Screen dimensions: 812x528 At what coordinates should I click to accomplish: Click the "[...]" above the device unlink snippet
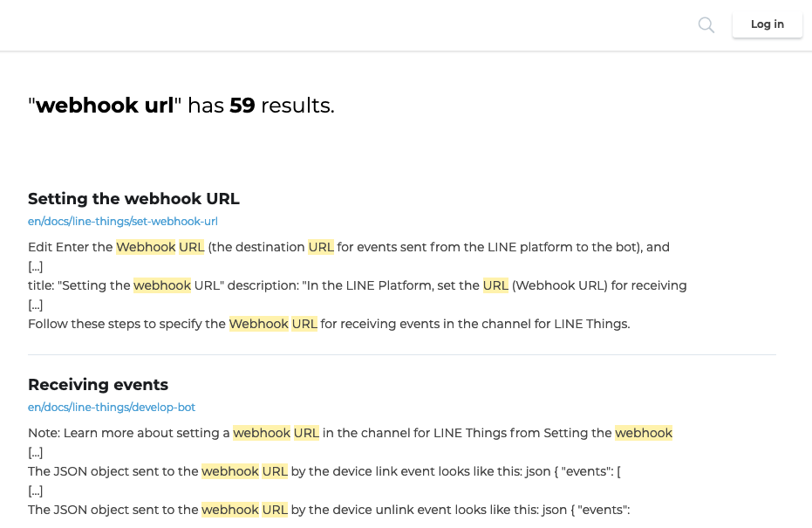coord(36,490)
